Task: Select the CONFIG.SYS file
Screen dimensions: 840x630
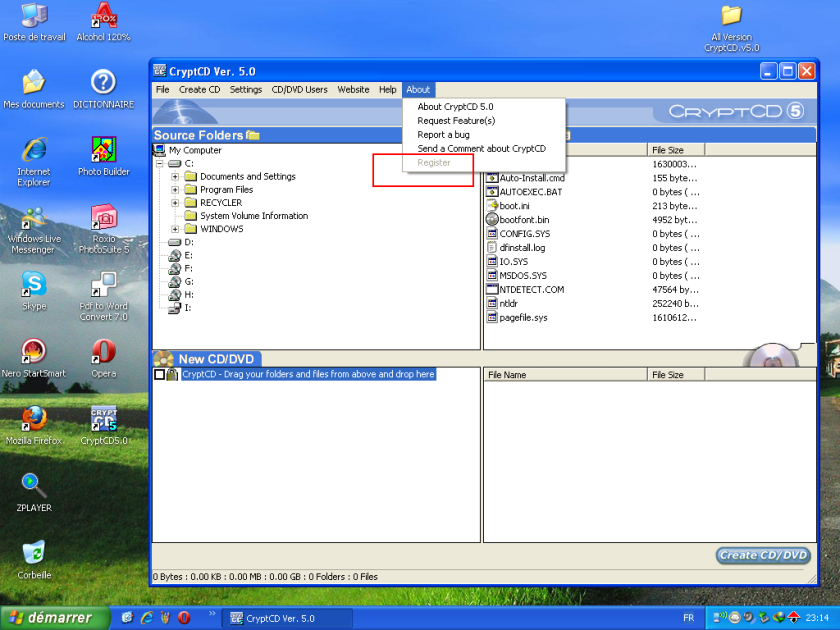Action: 524,234
